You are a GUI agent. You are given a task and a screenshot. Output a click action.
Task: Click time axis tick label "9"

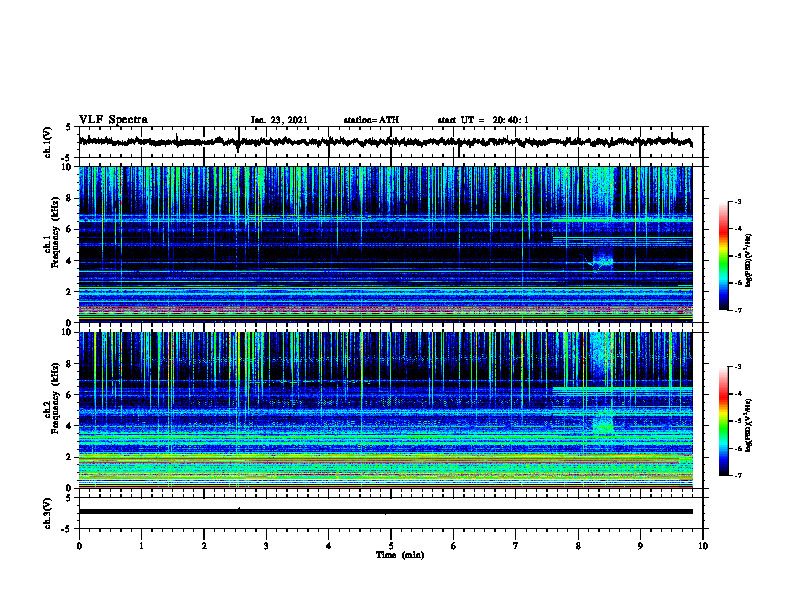click(x=640, y=546)
